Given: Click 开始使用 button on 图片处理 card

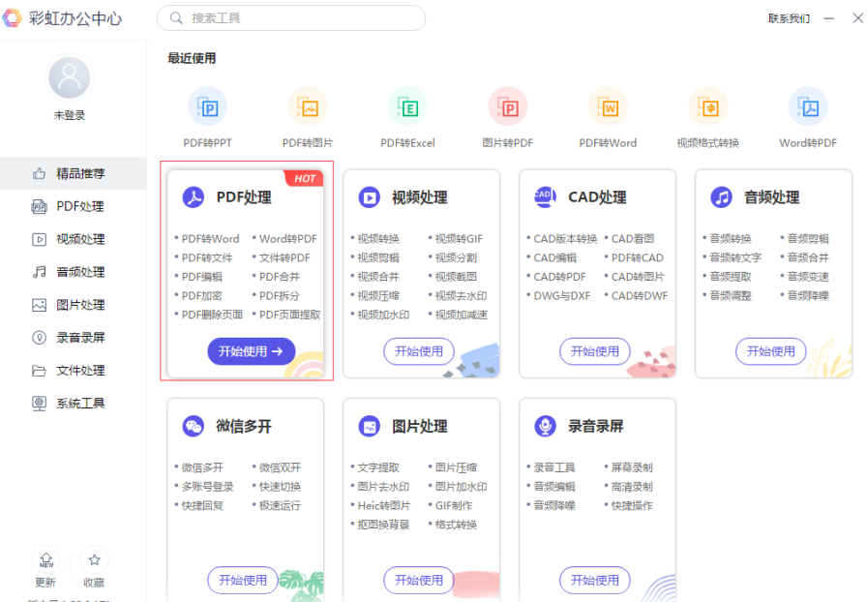Looking at the screenshot, I should tap(419, 580).
